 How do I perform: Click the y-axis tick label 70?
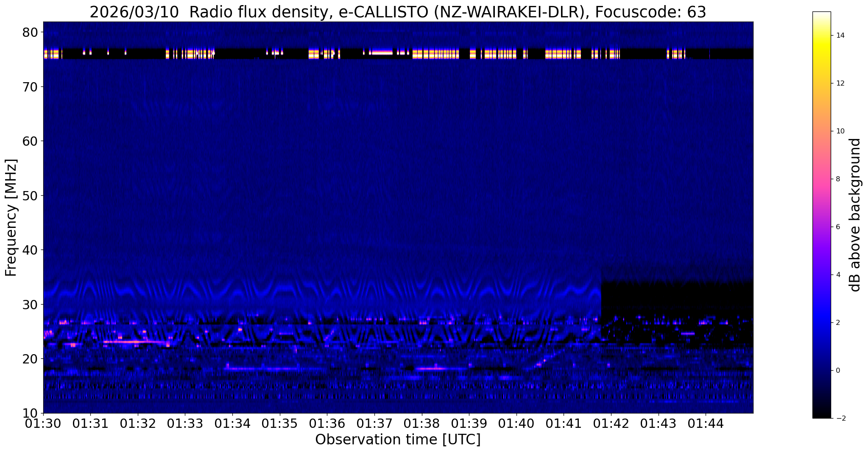pyautogui.click(x=30, y=86)
